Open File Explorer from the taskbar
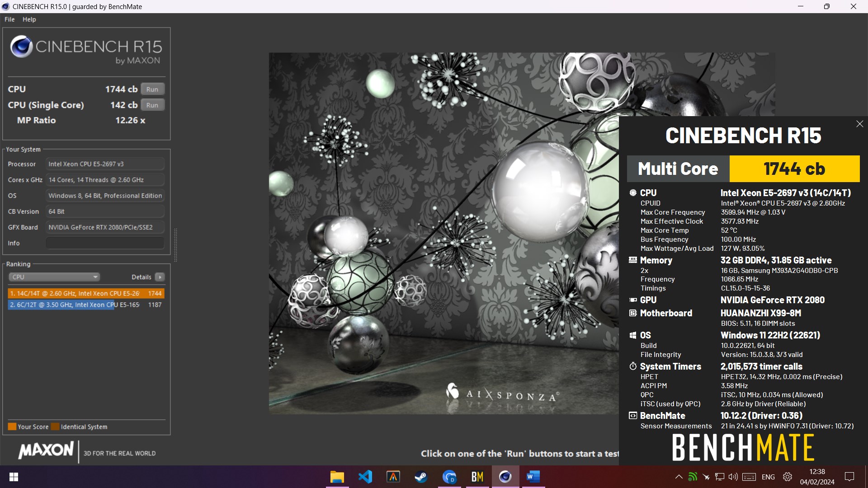Screen dimensions: 868x488 coord(337,477)
